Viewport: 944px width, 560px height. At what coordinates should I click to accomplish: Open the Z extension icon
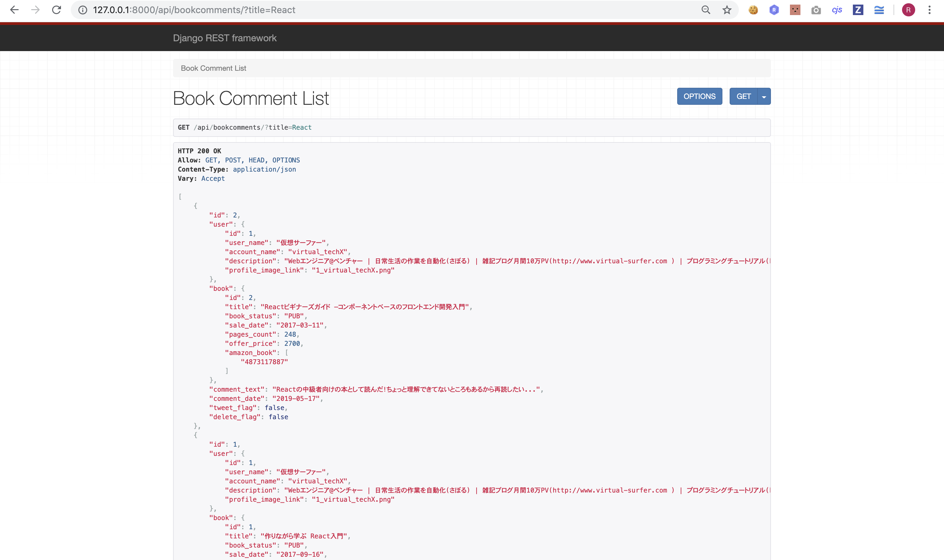(858, 10)
